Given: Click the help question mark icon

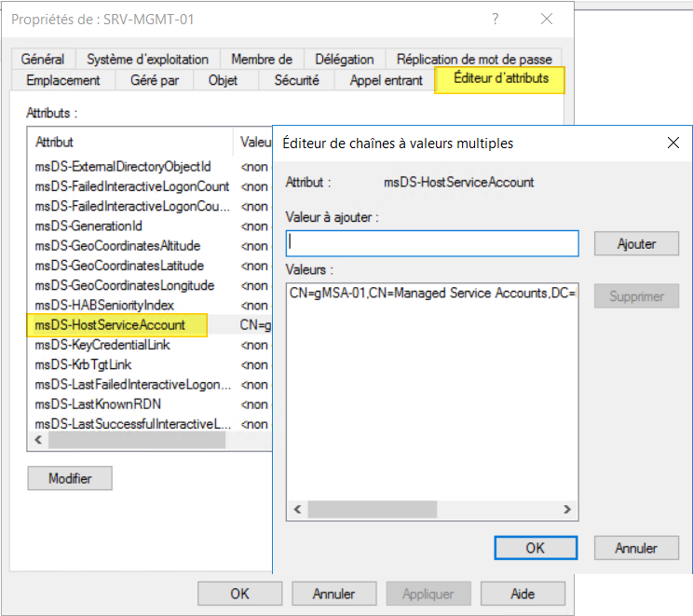Looking at the screenshot, I should pyautogui.click(x=496, y=19).
